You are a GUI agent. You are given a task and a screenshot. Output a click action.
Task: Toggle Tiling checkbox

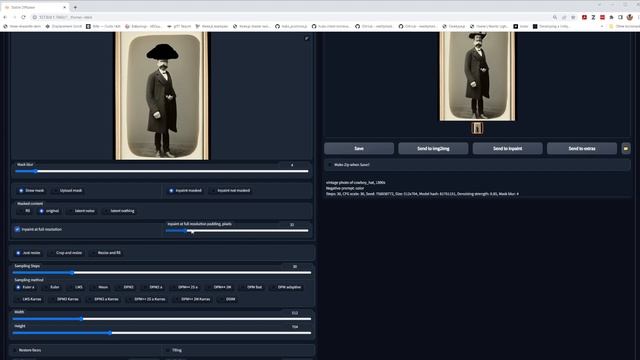click(168, 350)
